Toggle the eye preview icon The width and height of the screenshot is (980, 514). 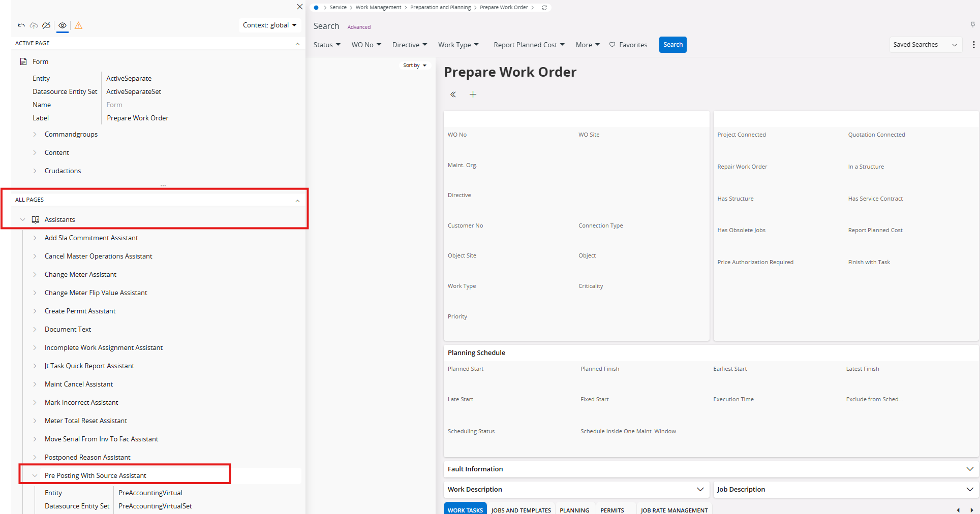63,25
